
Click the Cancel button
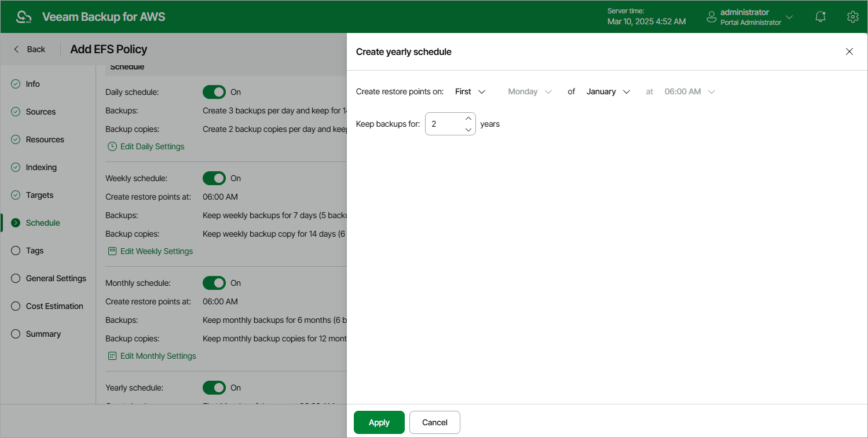pos(435,422)
